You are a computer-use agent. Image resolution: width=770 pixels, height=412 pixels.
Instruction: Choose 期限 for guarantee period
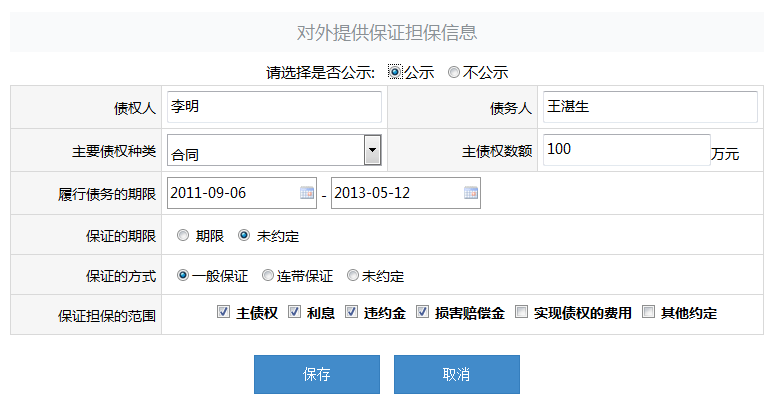coord(182,236)
